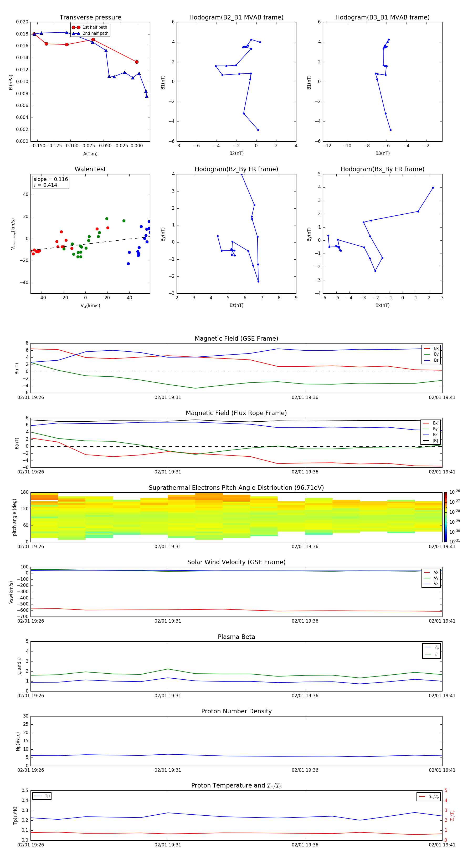Click the 'Bz(nT)' x-axis label

tap(236, 305)
